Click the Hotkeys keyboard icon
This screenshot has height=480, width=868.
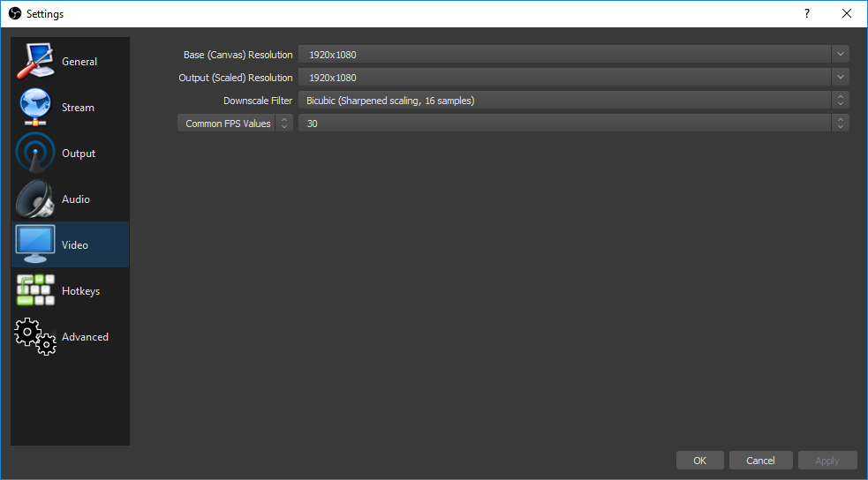pyautogui.click(x=34, y=290)
